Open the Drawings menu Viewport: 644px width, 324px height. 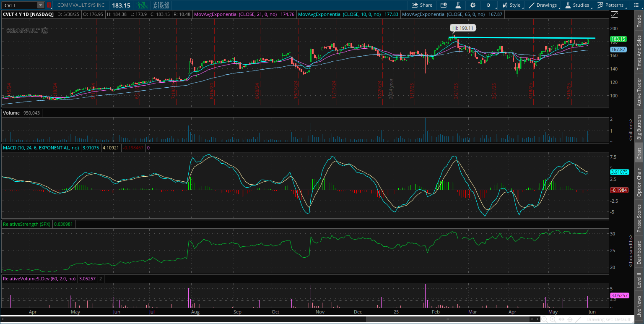[x=543, y=5]
